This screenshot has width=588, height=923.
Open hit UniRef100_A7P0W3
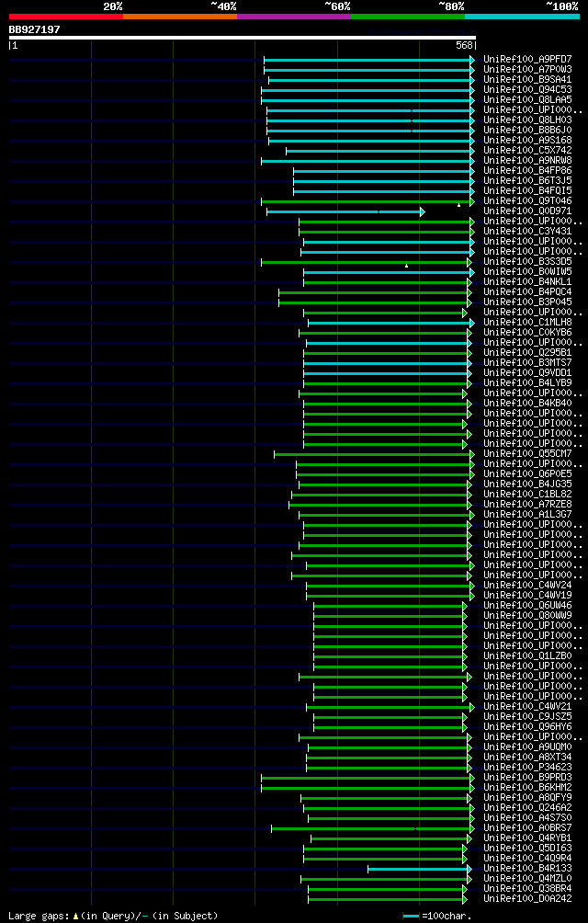(x=527, y=70)
